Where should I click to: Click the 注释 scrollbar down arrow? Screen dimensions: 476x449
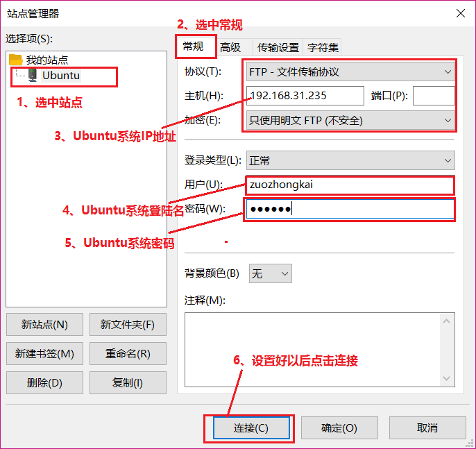(446, 378)
